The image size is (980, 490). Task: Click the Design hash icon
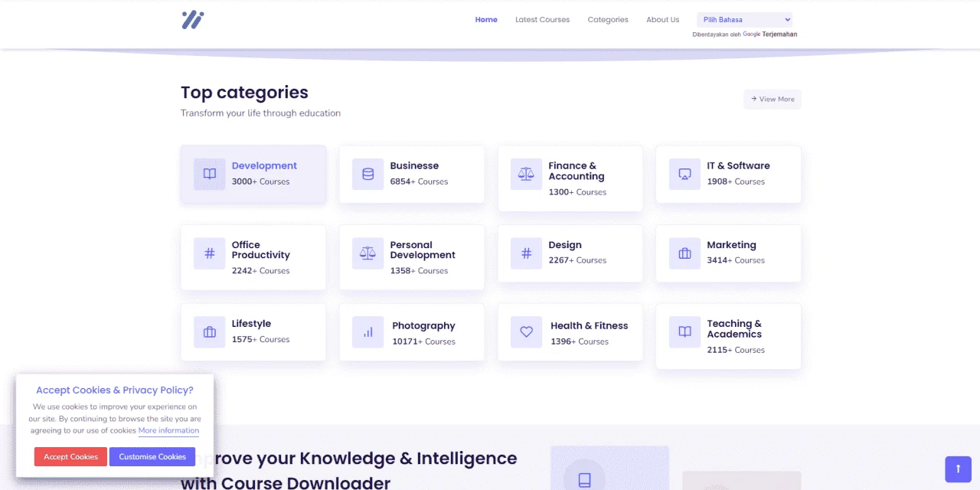527,253
